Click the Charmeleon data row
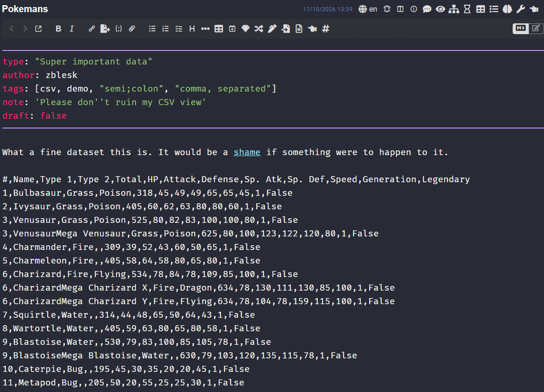 tap(131, 261)
